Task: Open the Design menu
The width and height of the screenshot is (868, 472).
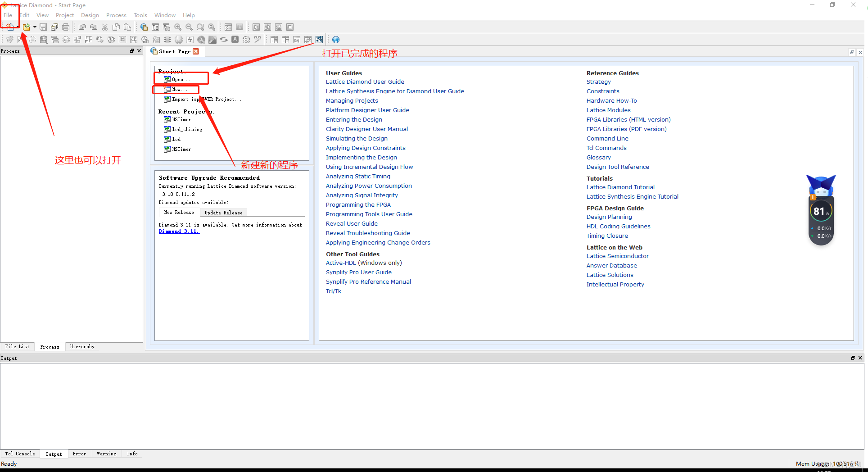Action: [90, 15]
